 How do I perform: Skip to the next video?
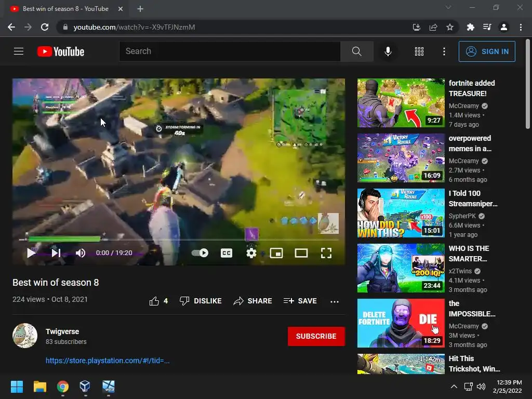(56, 253)
